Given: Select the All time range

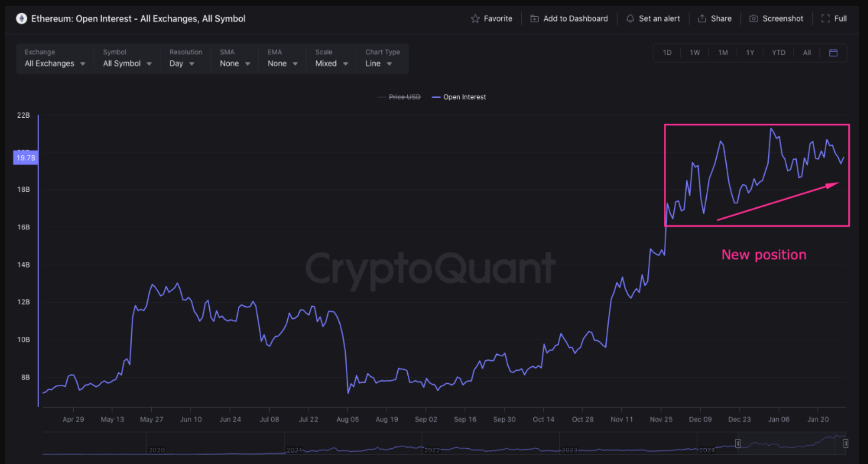Looking at the screenshot, I should 807,53.
